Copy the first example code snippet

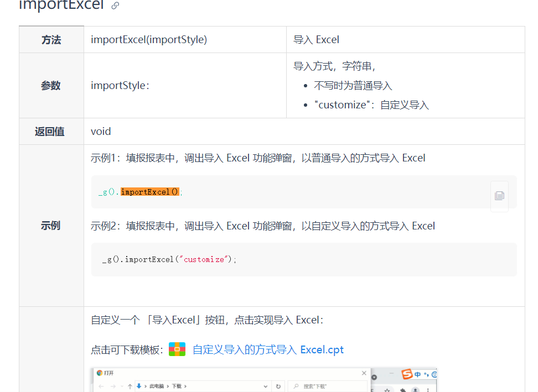[x=499, y=196]
